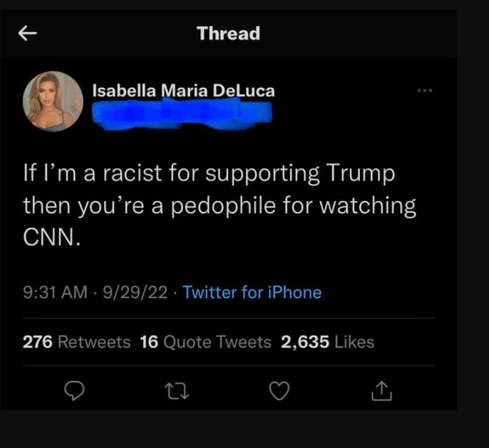Image resolution: width=489 pixels, height=448 pixels.
Task: View the 16 Quote Tweets
Action: 205,342
